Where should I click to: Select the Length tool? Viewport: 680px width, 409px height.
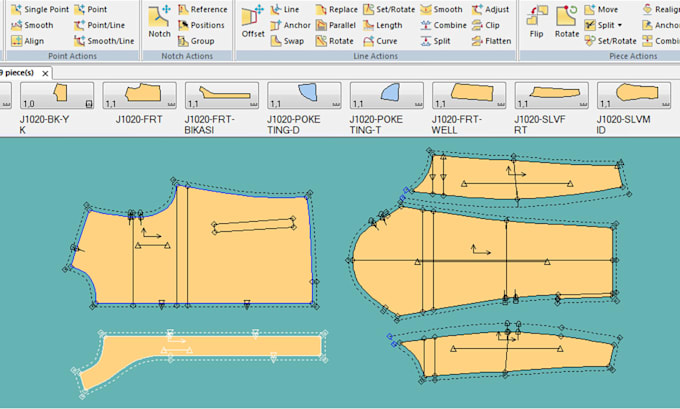click(x=382, y=25)
